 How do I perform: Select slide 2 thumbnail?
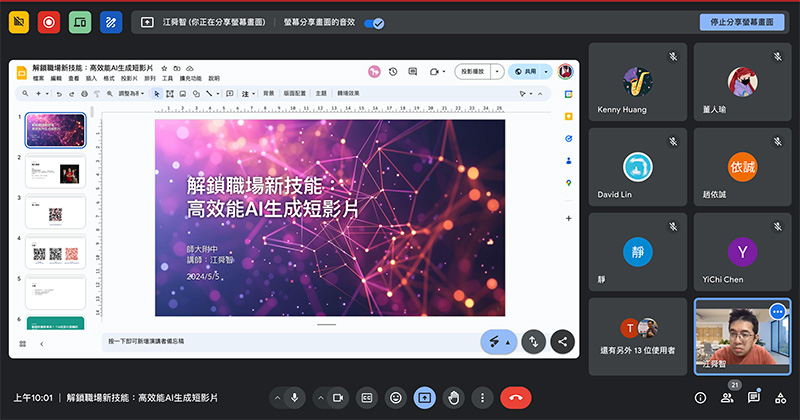tap(56, 171)
